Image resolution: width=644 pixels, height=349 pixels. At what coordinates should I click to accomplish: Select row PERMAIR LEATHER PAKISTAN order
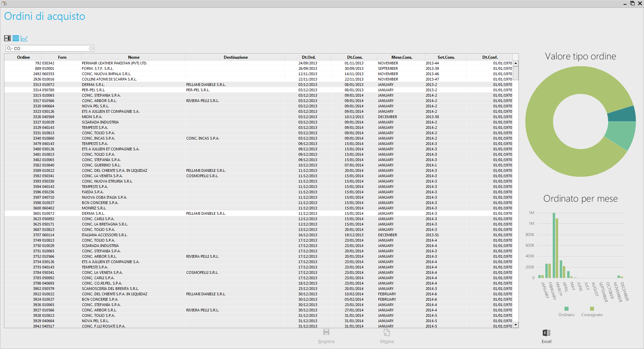click(258, 63)
